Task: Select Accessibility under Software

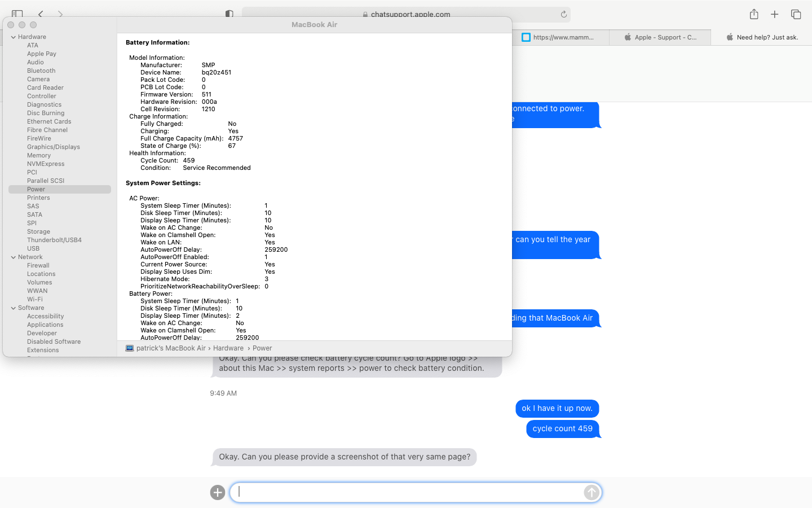Action: tap(46, 317)
